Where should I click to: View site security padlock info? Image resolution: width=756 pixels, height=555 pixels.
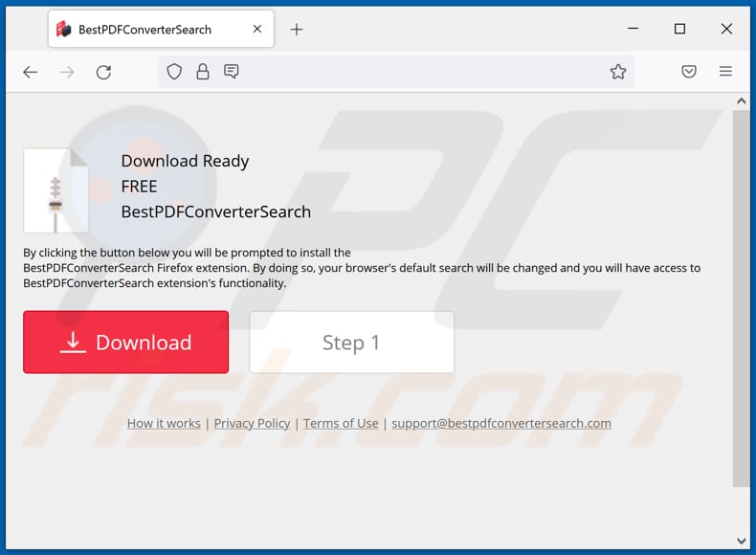[203, 72]
